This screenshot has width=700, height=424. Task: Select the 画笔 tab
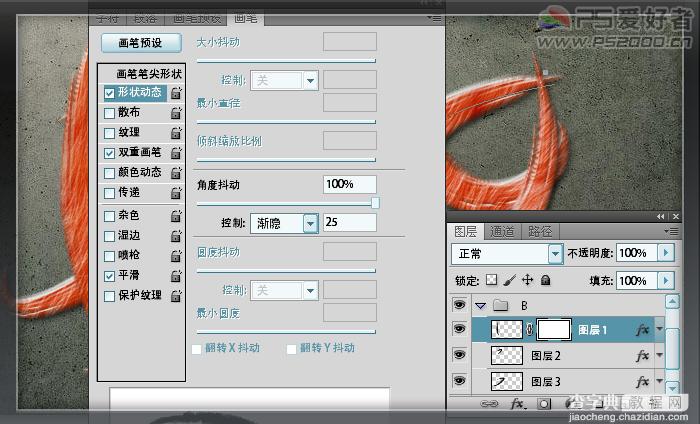[246, 19]
